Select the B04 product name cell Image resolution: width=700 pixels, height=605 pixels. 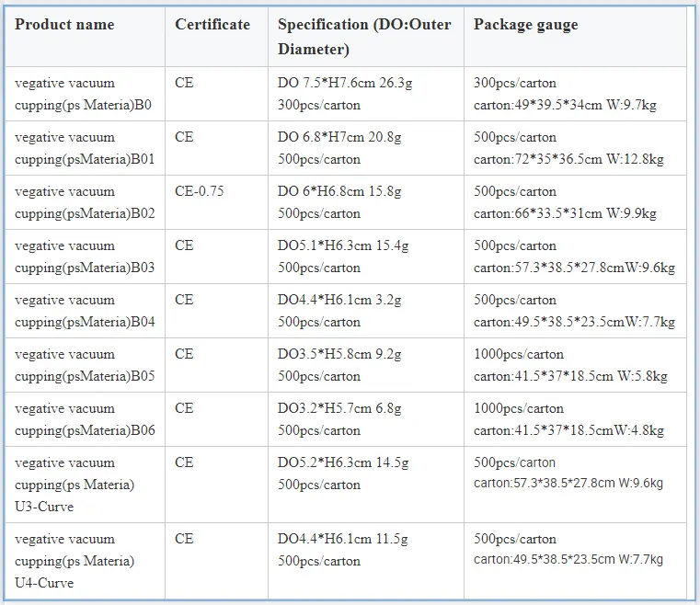pos(85,311)
